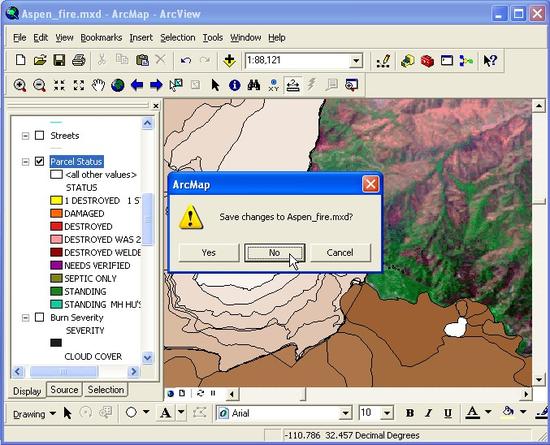The height and width of the screenshot is (445, 550).
Task: Turn on the Burn Severity layer
Action: pyautogui.click(x=40, y=317)
